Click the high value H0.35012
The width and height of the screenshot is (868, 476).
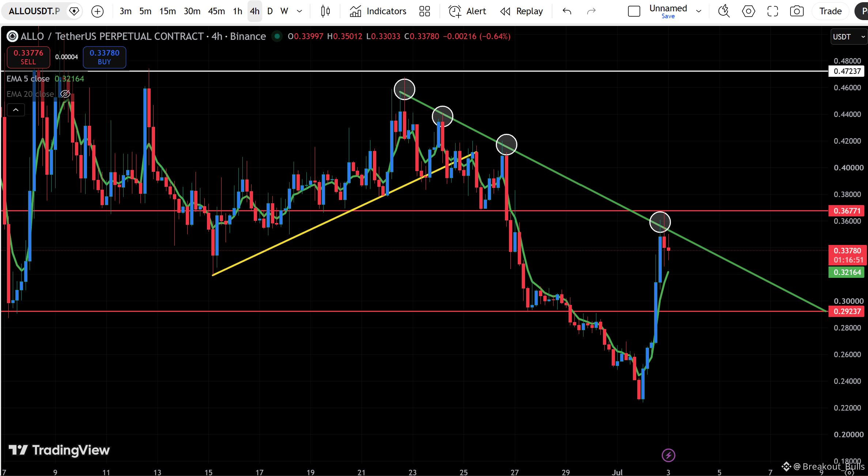[x=344, y=36]
